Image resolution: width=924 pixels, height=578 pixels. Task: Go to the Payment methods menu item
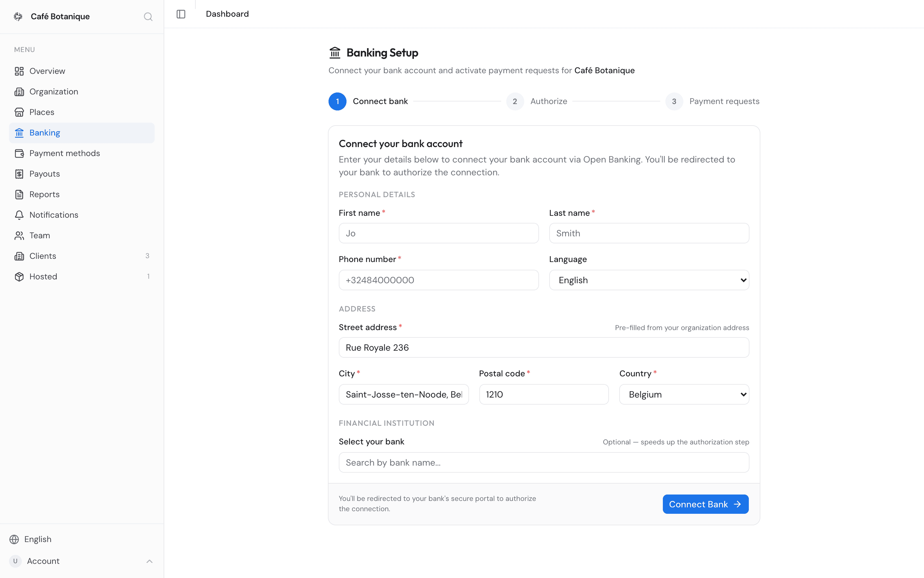[82, 153]
